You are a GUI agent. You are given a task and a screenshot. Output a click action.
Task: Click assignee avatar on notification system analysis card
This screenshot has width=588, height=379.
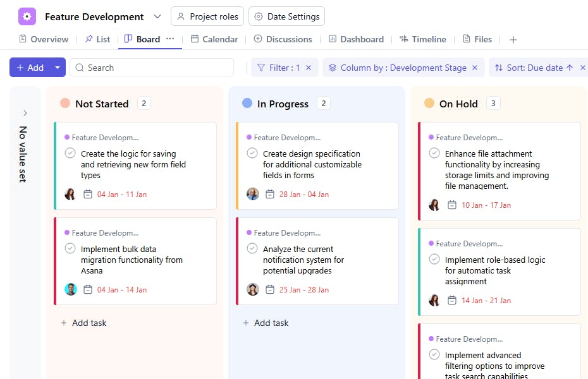252,289
